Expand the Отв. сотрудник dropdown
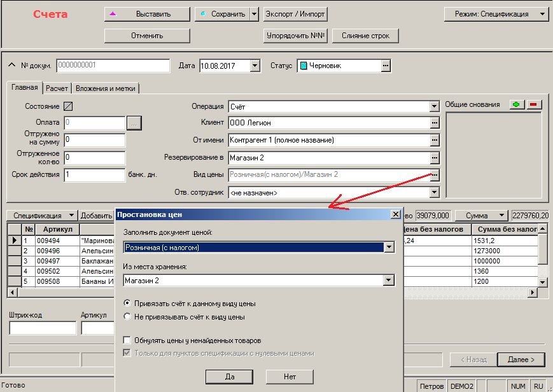The width and height of the screenshot is (553, 392). (x=434, y=193)
